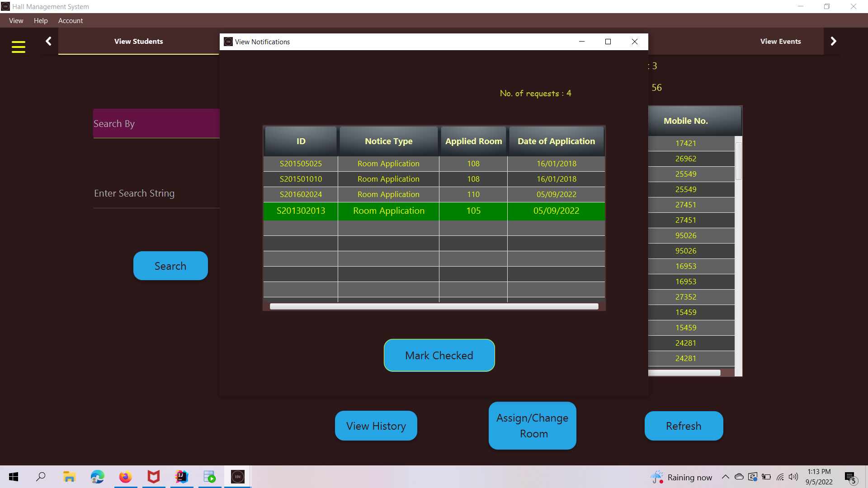The width and height of the screenshot is (868, 488).
Task: Click the volume speaker tray icon
Action: coord(793,477)
